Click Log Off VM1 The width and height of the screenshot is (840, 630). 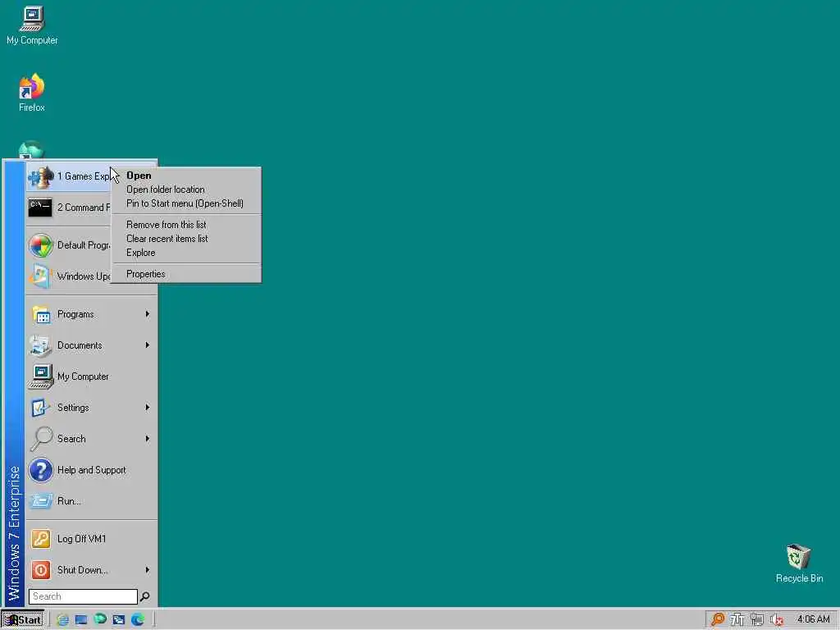tap(92, 539)
